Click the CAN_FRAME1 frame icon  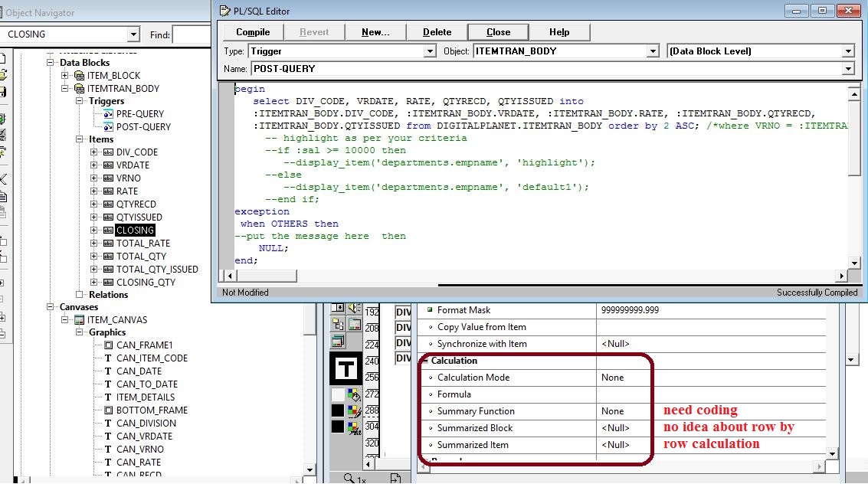[109, 345]
